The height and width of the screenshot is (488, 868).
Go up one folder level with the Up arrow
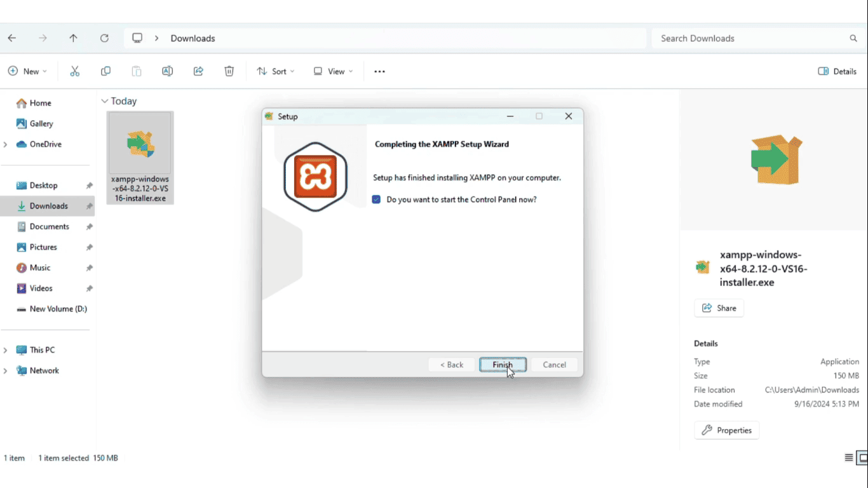tap(73, 38)
